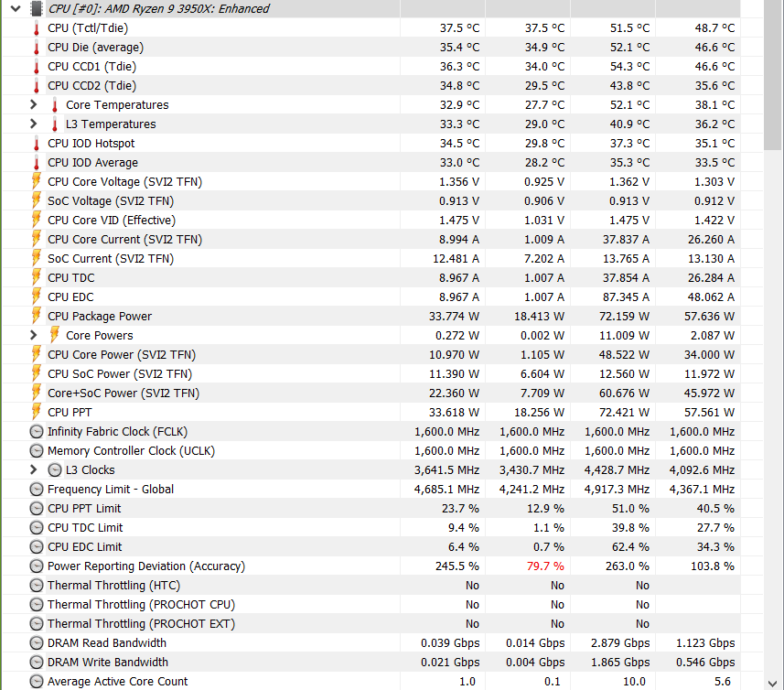784x690 pixels.
Task: Select the Power Reporting Deviation (Accuracy) label
Action: coord(146,566)
